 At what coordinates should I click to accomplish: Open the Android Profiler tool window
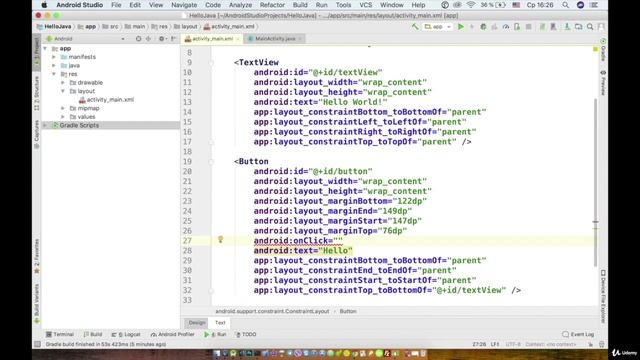(172, 334)
